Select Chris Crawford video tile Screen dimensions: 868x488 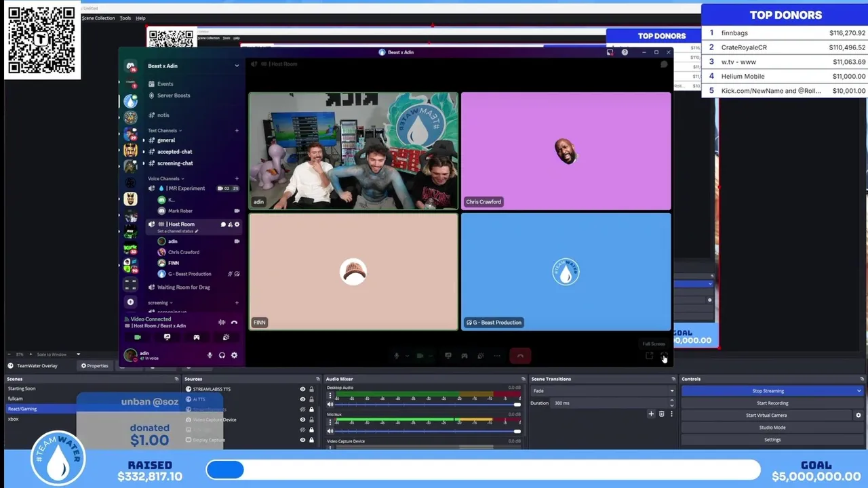(566, 150)
